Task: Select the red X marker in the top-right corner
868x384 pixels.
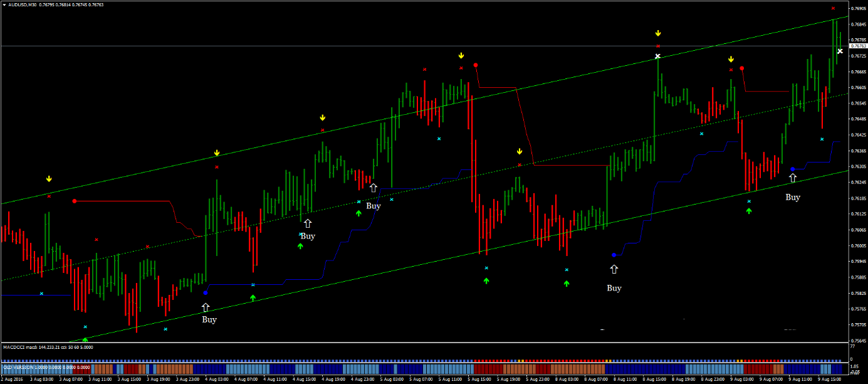Action: [833, 8]
